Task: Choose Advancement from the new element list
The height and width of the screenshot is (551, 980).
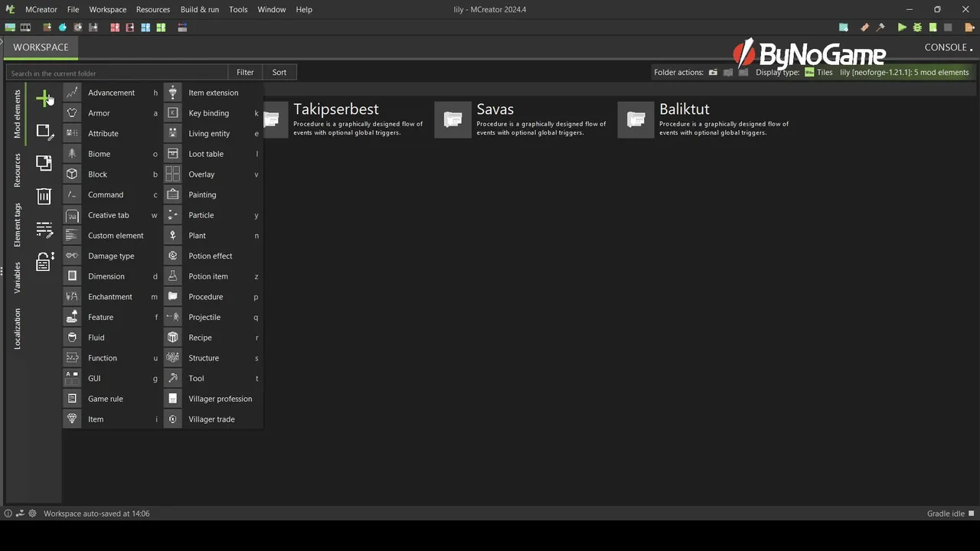Action: 113,93
